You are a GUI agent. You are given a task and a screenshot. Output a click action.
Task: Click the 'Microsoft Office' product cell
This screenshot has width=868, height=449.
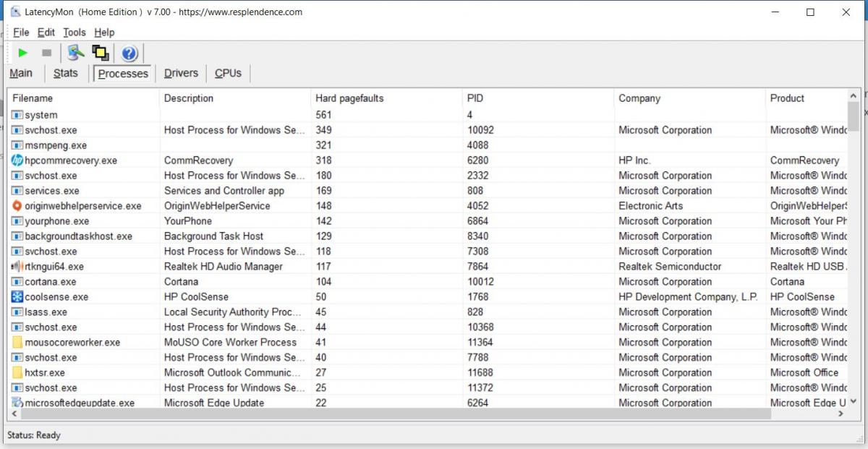click(x=804, y=373)
